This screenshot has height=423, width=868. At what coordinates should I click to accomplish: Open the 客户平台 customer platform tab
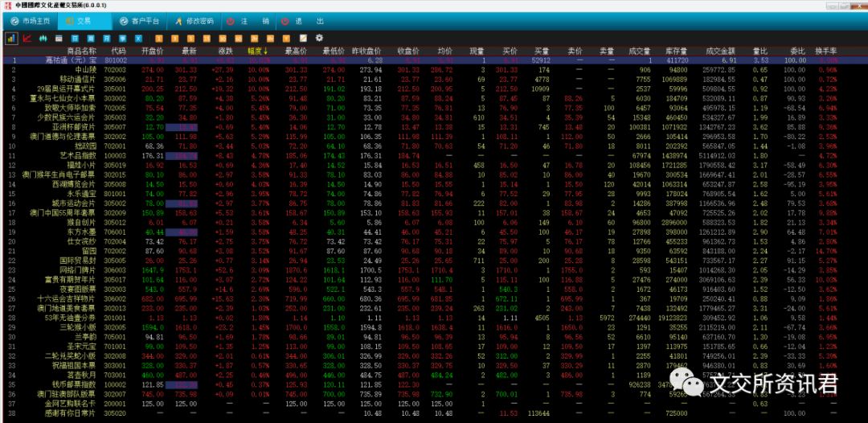[x=139, y=21]
